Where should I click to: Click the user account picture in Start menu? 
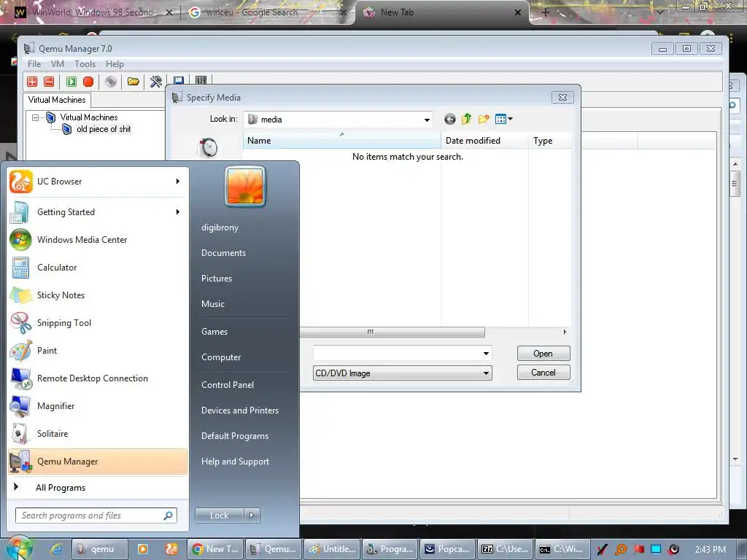(245, 186)
